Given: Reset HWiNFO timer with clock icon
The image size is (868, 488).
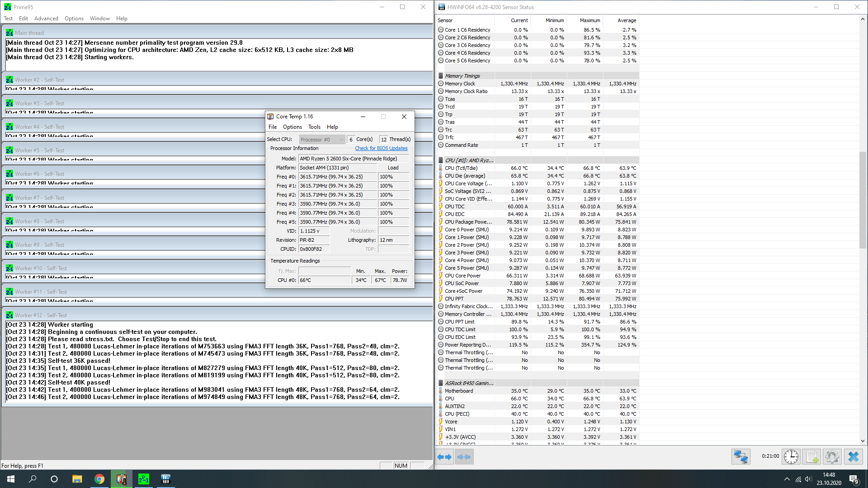Looking at the screenshot, I should coord(791,457).
